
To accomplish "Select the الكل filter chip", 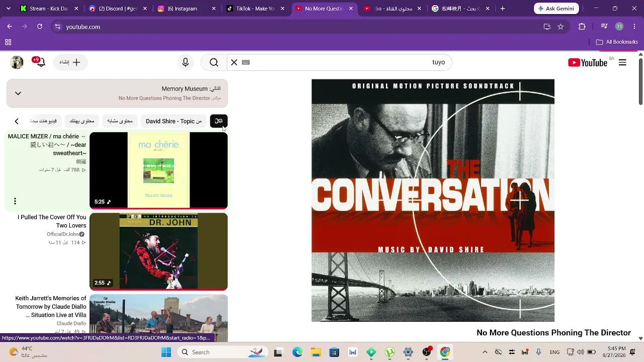I will click(x=219, y=121).
